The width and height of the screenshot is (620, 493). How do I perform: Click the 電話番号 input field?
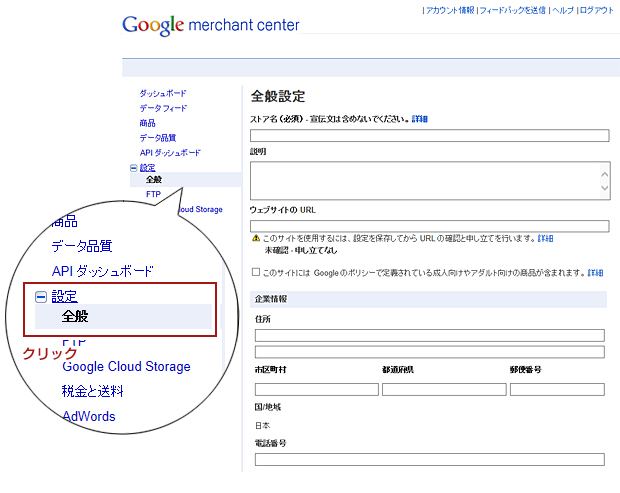(x=429, y=459)
